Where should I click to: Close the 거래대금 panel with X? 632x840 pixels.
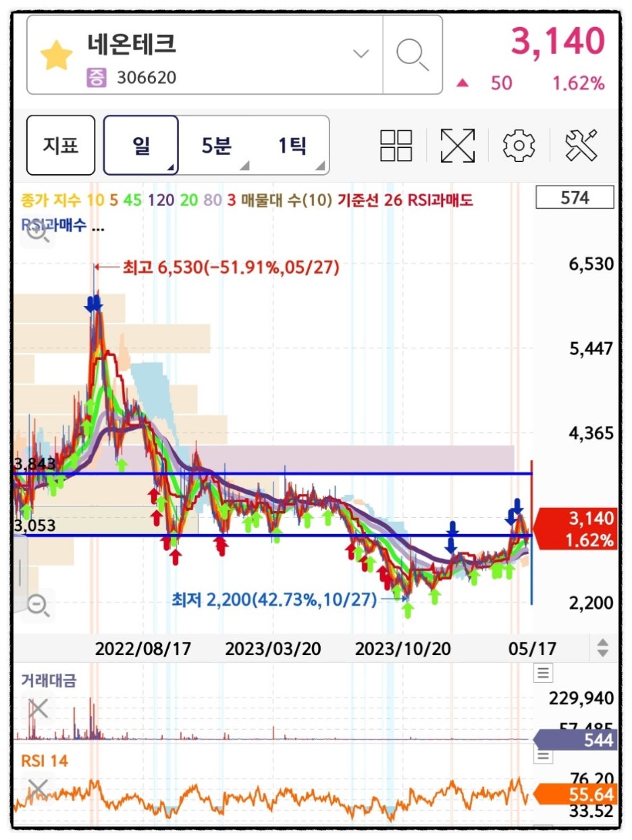tap(38, 708)
